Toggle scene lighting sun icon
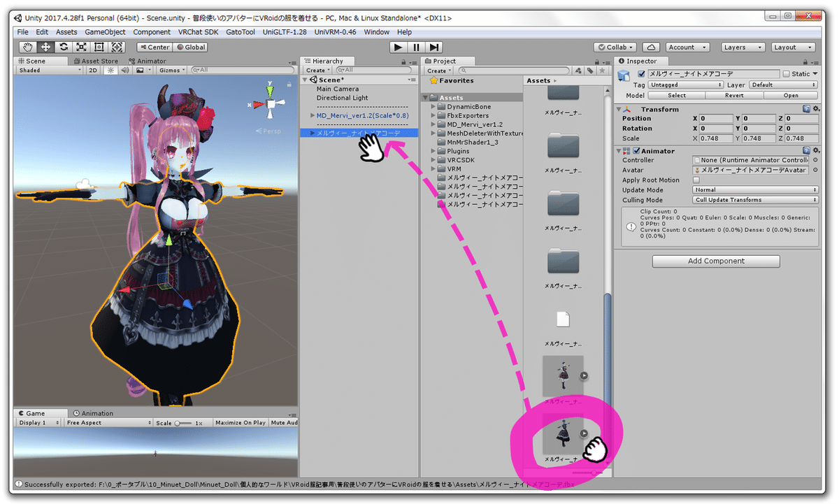Viewport: 839px width, 504px height. [x=111, y=70]
